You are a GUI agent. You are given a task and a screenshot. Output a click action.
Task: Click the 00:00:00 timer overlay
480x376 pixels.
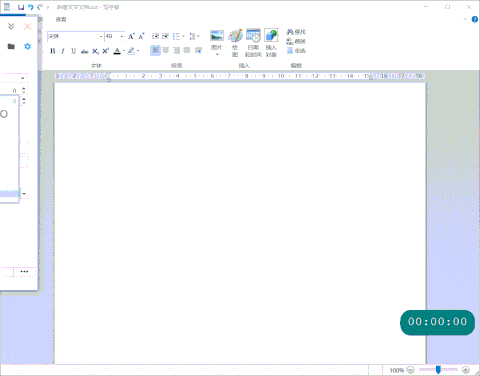coord(437,322)
